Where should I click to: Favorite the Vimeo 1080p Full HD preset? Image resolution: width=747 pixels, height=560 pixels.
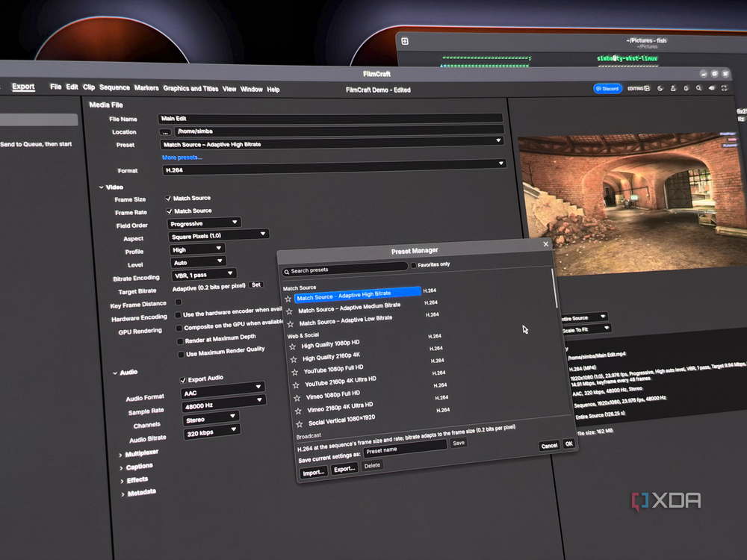point(297,398)
